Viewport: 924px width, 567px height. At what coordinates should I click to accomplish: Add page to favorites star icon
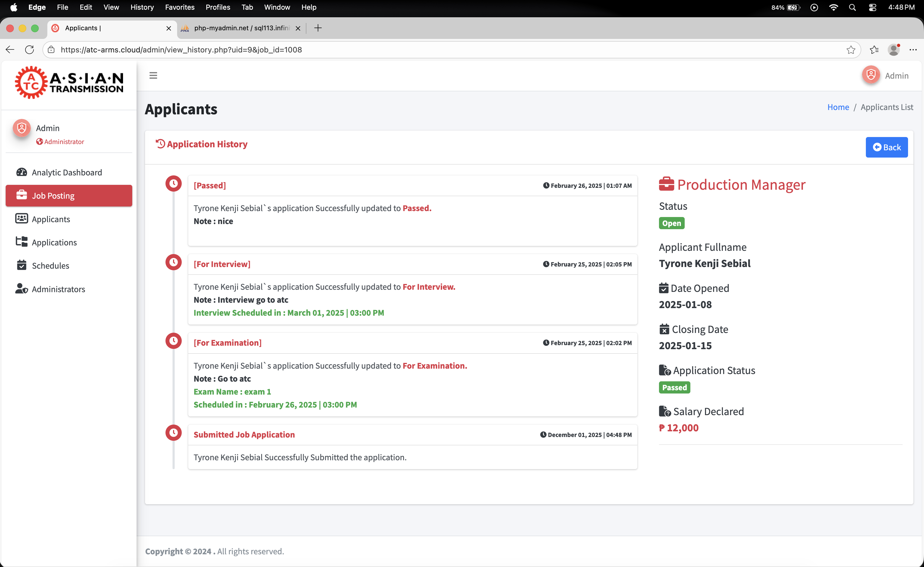[851, 50]
